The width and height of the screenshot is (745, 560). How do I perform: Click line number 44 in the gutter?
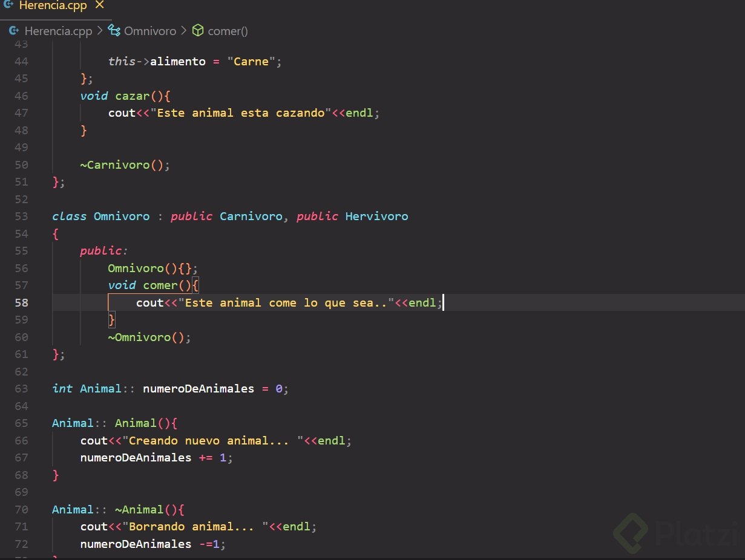(21, 61)
